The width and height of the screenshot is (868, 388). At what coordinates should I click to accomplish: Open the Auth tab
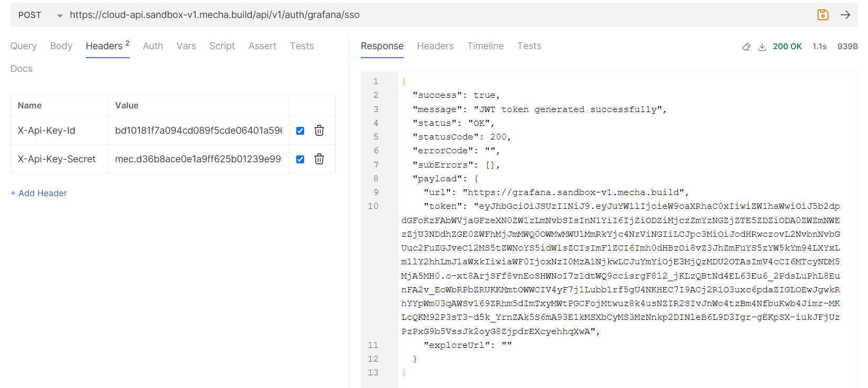tap(153, 46)
